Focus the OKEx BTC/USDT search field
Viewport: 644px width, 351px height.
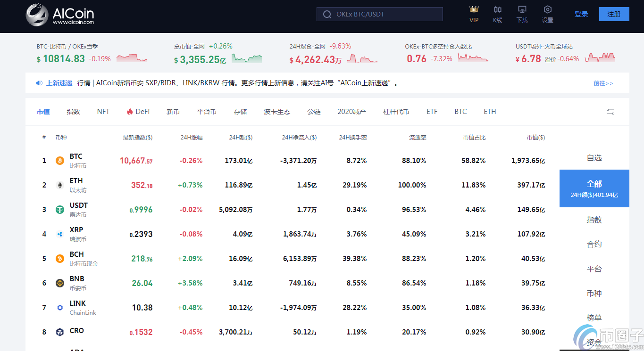[380, 14]
